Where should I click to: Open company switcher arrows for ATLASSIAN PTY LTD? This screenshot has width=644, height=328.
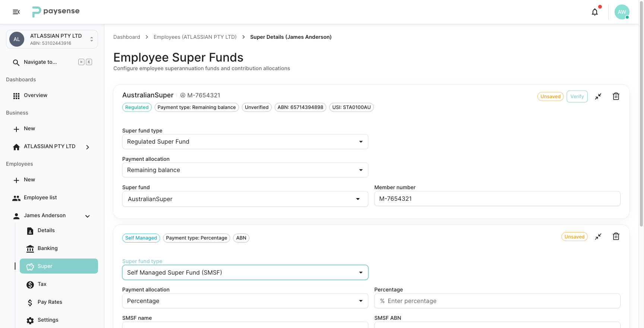[92, 39]
